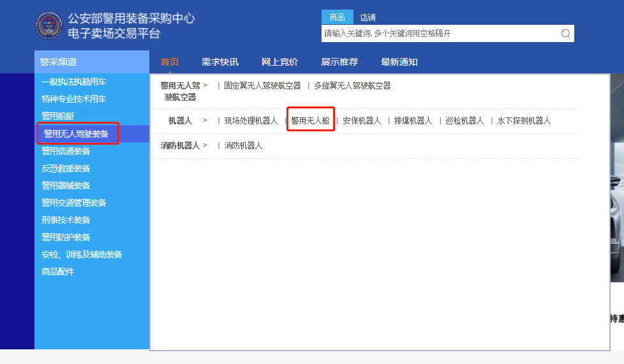This screenshot has width=624, height=364.
Task: Select the 商品 search tab
Action: point(337,17)
